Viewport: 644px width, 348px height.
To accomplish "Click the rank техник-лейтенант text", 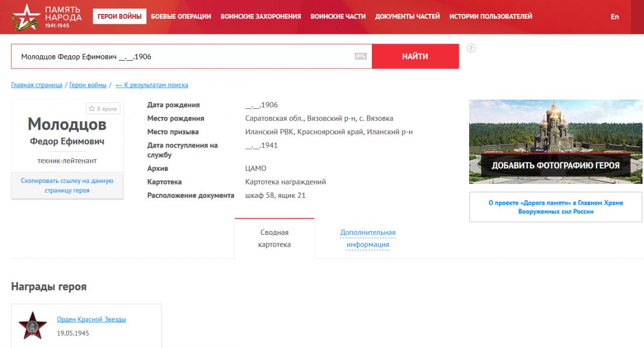I will point(67,160).
